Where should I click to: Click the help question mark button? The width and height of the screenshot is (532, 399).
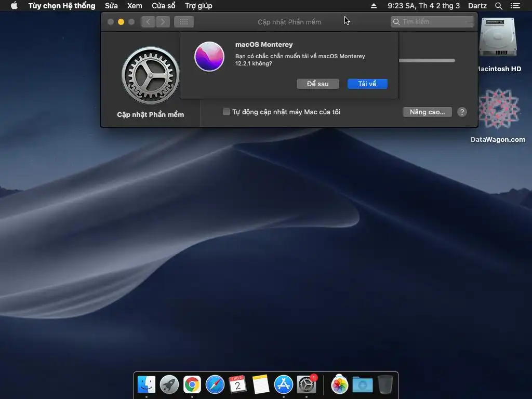click(462, 112)
